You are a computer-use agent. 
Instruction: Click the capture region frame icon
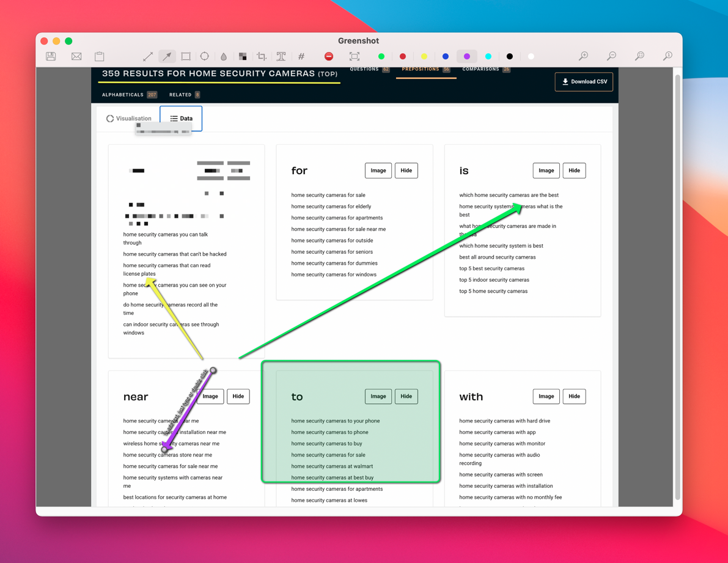click(355, 57)
